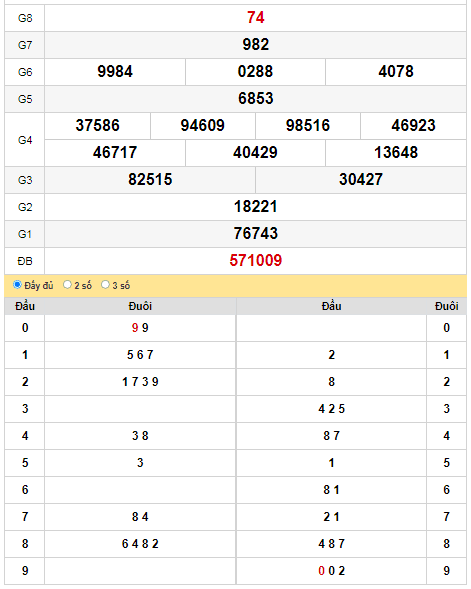Click G6 number 9984
471x589 pixels.
[x=115, y=71]
